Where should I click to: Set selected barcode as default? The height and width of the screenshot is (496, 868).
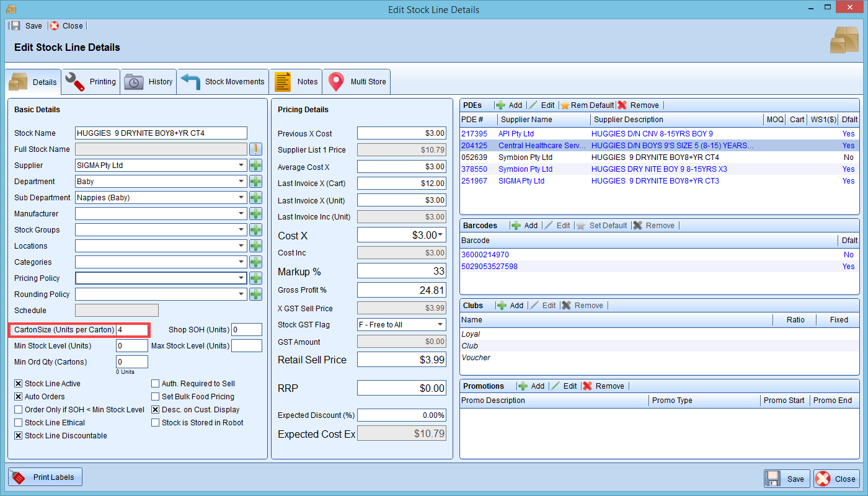click(601, 225)
